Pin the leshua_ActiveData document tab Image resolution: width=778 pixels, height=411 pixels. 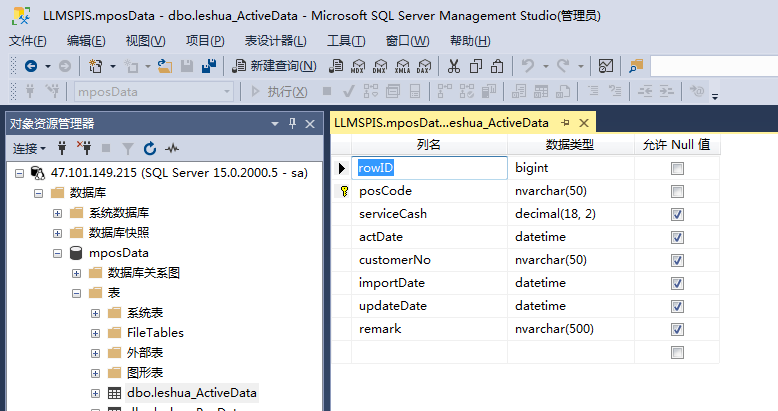coord(565,123)
